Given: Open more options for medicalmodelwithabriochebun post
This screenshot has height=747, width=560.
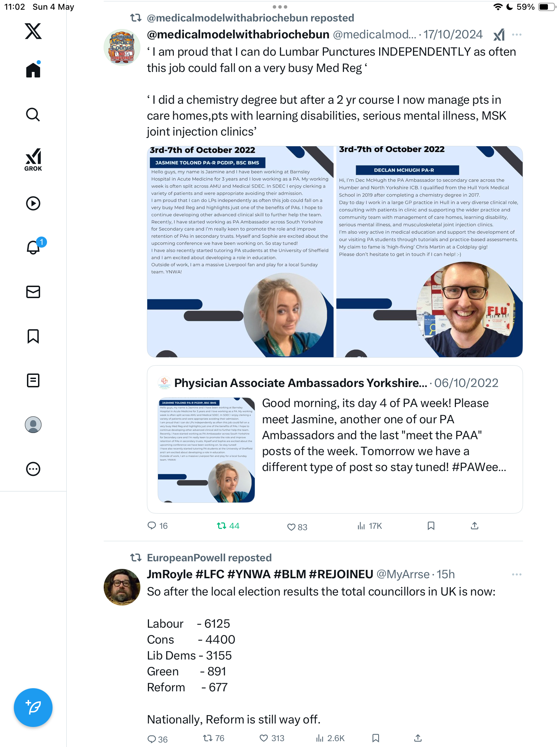Looking at the screenshot, I should (517, 35).
